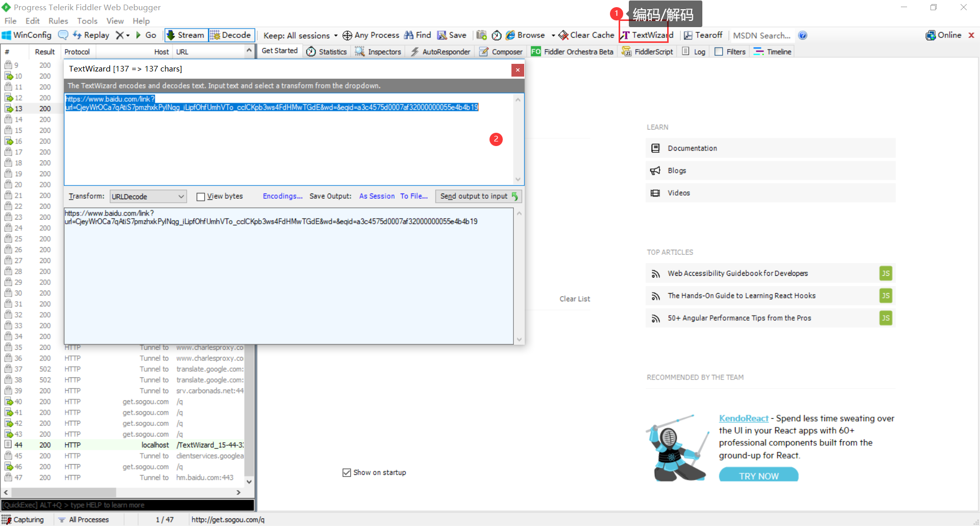Open the Blogs link
Image resolution: width=980 pixels, height=526 pixels.
[770, 171]
